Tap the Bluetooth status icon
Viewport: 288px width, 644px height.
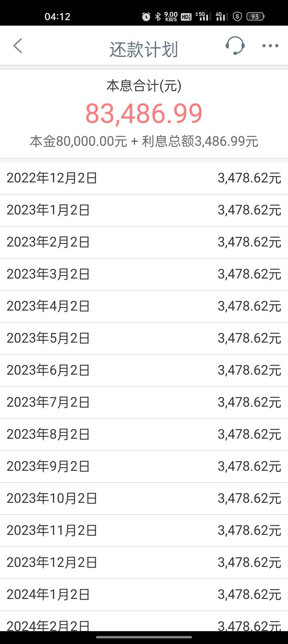tap(158, 16)
